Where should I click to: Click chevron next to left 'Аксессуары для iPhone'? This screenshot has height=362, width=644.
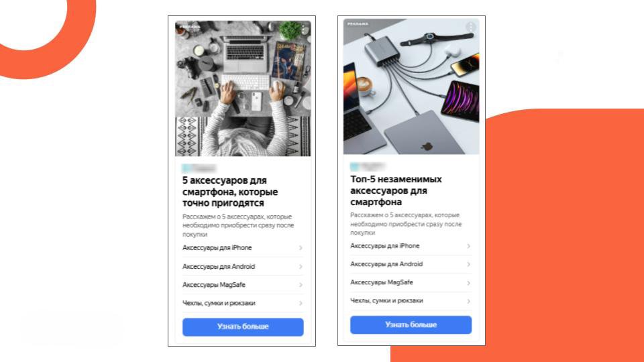click(x=301, y=248)
